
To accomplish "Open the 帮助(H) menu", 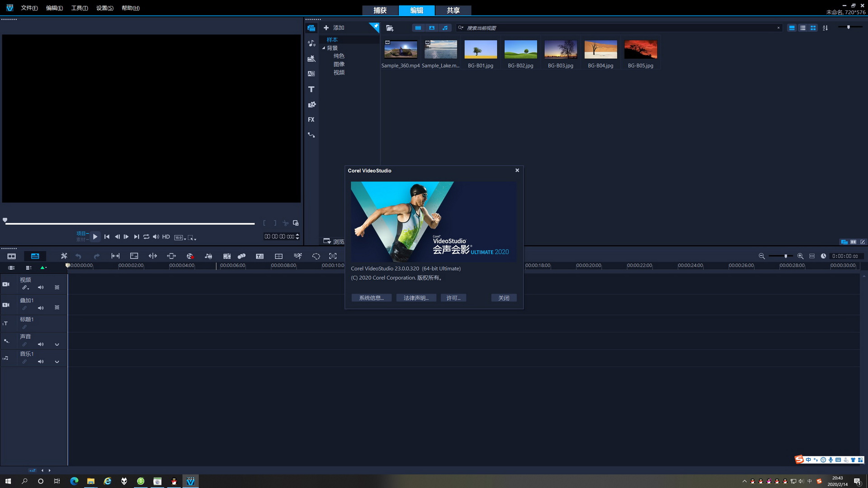I will pyautogui.click(x=131, y=8).
